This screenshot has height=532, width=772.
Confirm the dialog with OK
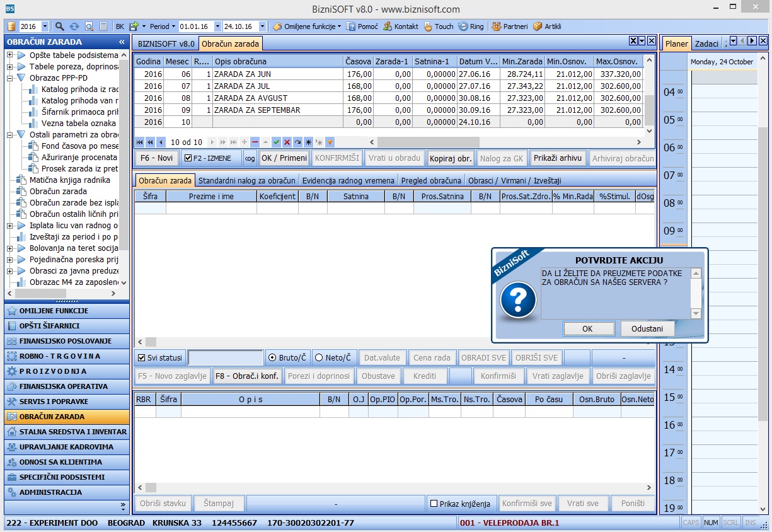coord(587,328)
